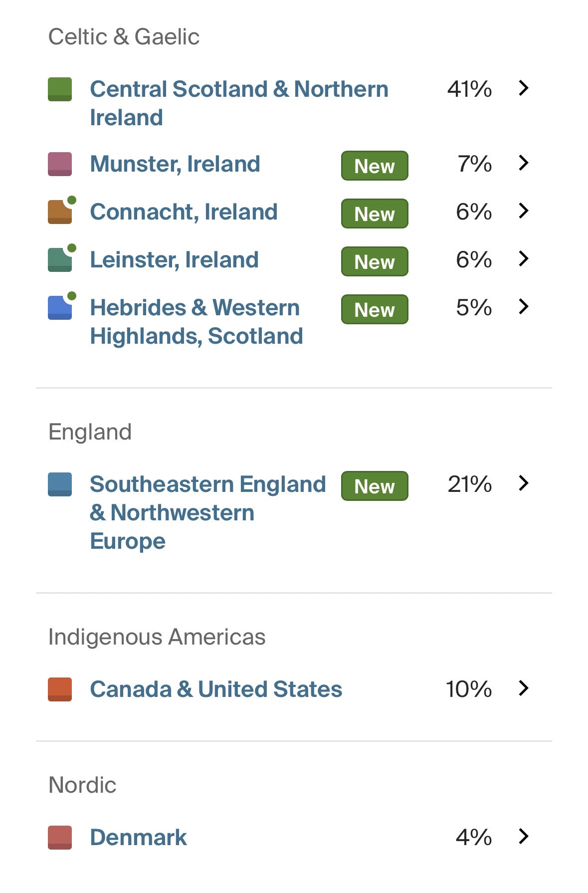Expand the Denmark 4% chevron
This screenshot has width=588, height=893.
(x=523, y=836)
